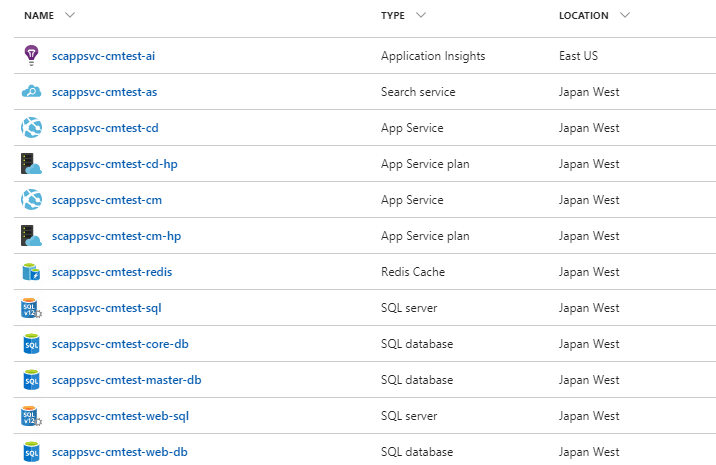Open the scappsvc-cmtest-cd app service link
The width and height of the screenshot is (716, 465).
(105, 128)
